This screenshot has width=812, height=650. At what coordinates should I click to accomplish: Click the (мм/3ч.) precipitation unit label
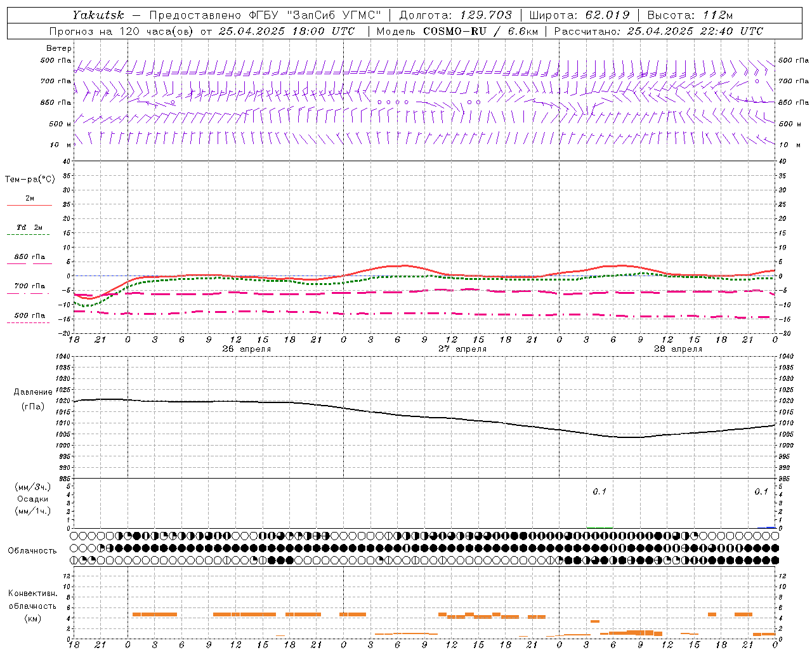pyautogui.click(x=33, y=487)
